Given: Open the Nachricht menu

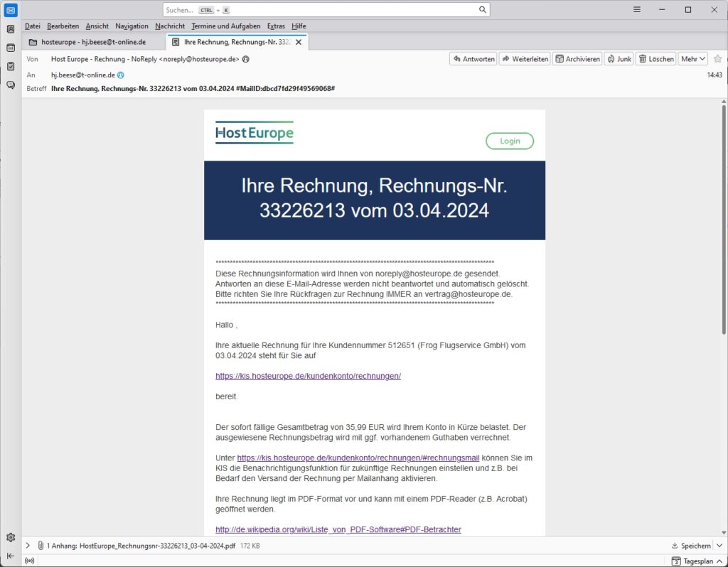Looking at the screenshot, I should coord(170,26).
